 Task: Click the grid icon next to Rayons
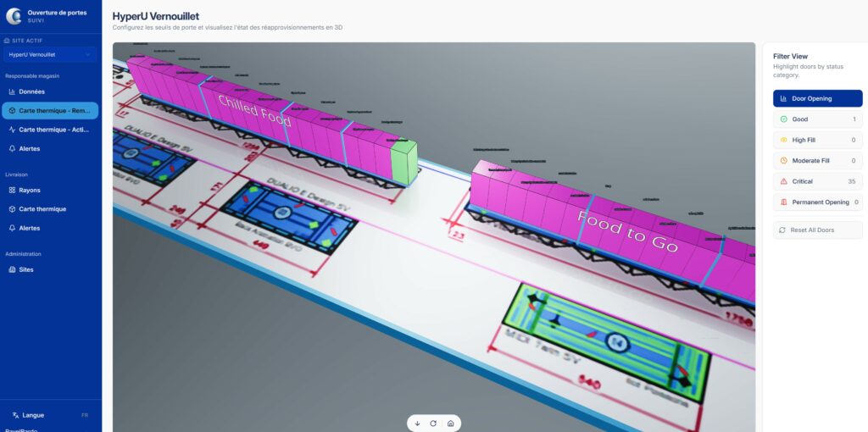click(12, 191)
